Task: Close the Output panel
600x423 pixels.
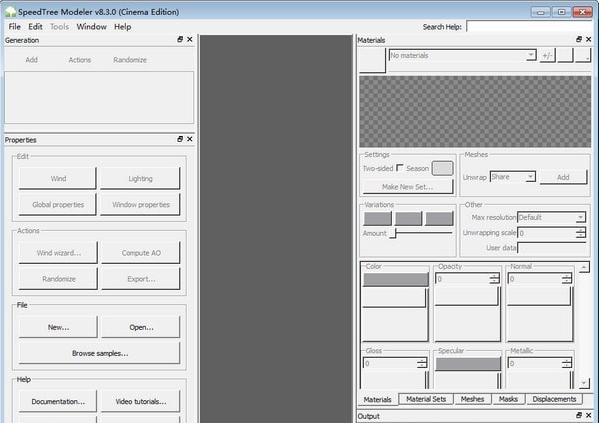Action: [x=589, y=415]
